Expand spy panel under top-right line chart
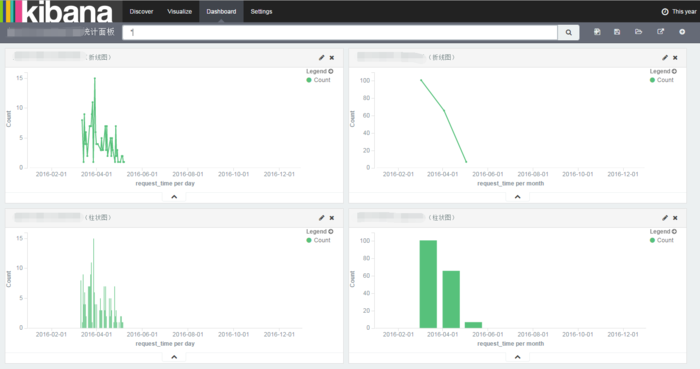 pyautogui.click(x=517, y=197)
